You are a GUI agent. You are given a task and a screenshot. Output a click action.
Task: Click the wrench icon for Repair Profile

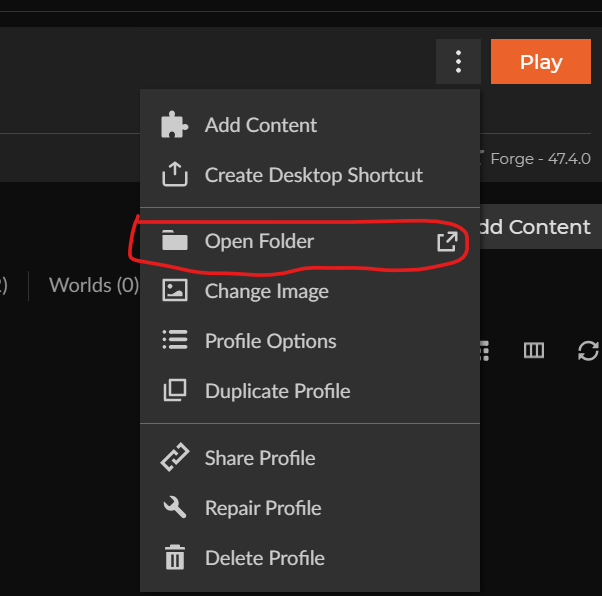[x=174, y=508]
